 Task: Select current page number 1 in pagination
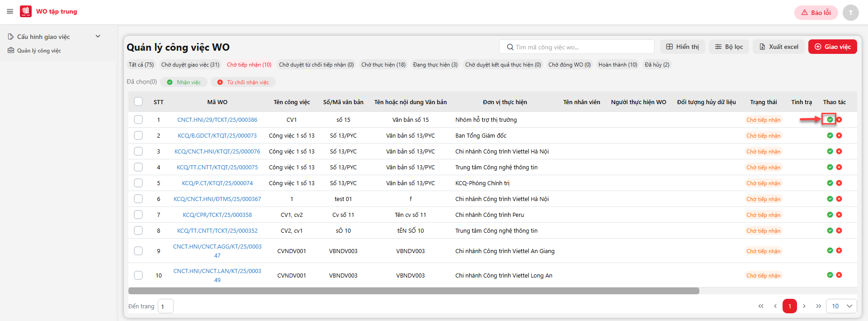tap(790, 306)
